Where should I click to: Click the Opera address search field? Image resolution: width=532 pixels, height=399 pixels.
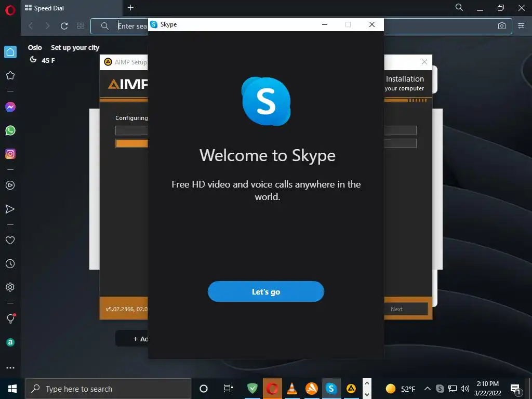301,26
